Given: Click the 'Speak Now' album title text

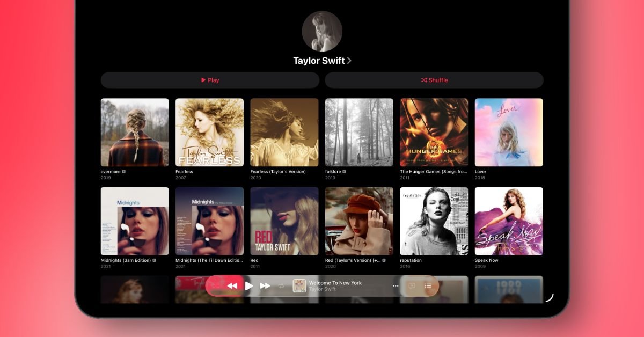Looking at the screenshot, I should point(486,260).
